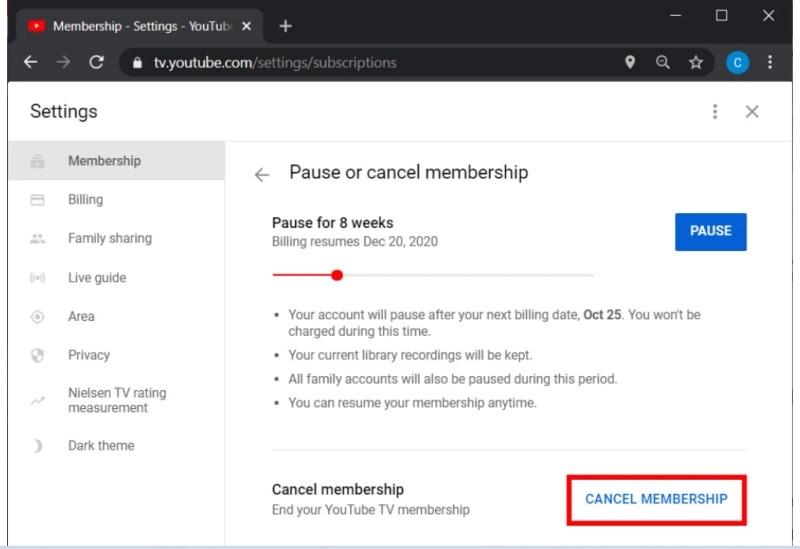Click the Family sharing people icon

coord(37,238)
